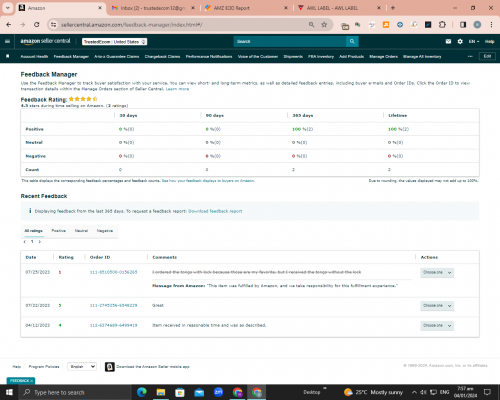500x400 pixels.
Task: Open Zoom from the taskbar
Action: click(218, 392)
